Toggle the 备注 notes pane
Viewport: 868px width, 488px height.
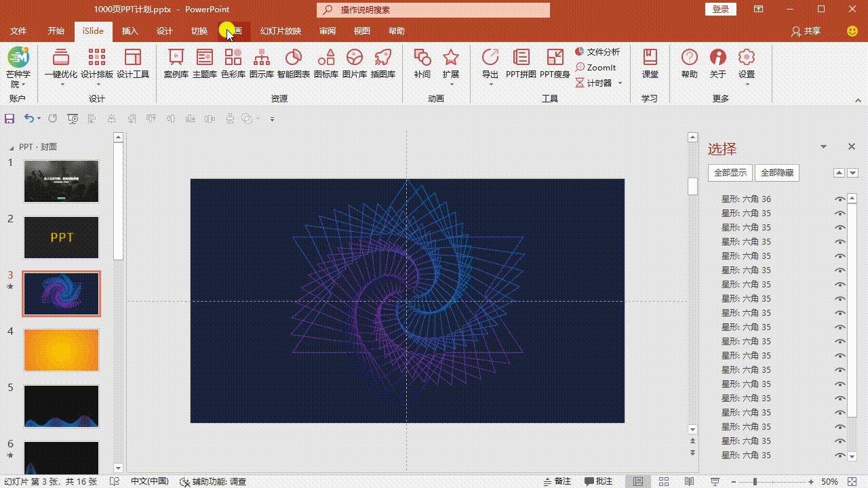pyautogui.click(x=557, y=482)
